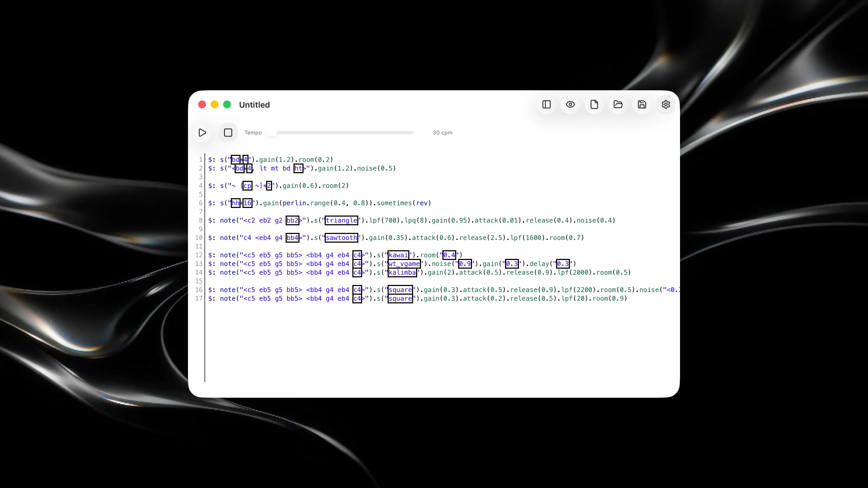Click 'kalimba' in line 14
Screen dimensions: 868x488
click(x=402, y=272)
